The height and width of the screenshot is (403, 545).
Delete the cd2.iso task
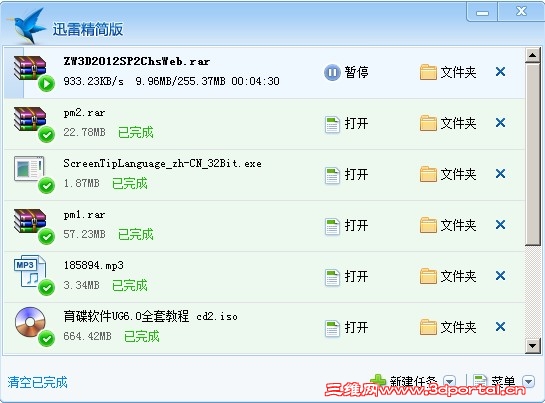pyautogui.click(x=500, y=327)
